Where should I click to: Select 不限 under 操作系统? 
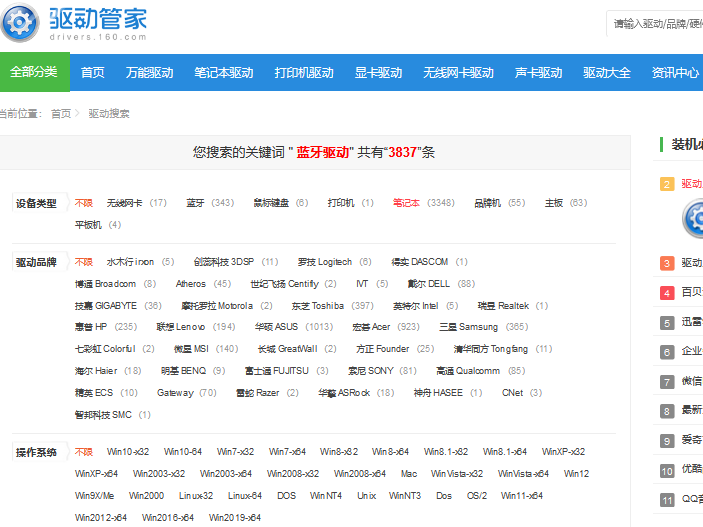click(x=84, y=452)
